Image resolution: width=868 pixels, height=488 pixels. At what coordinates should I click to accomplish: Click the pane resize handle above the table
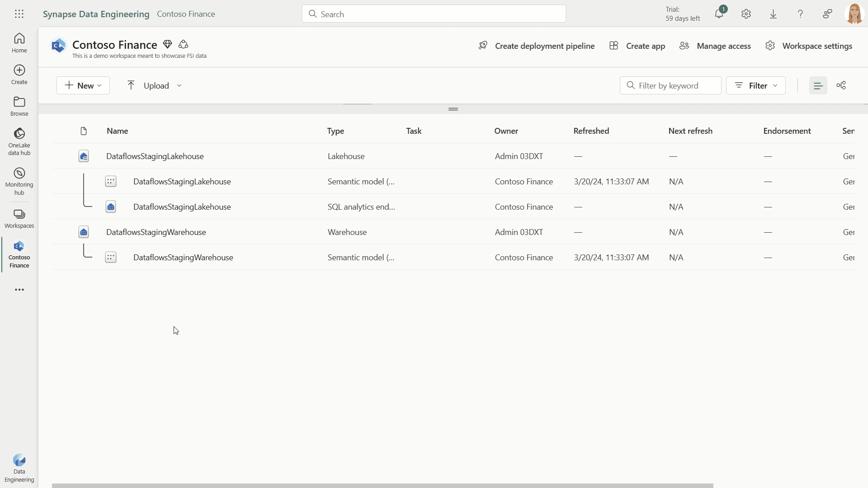[x=453, y=109]
